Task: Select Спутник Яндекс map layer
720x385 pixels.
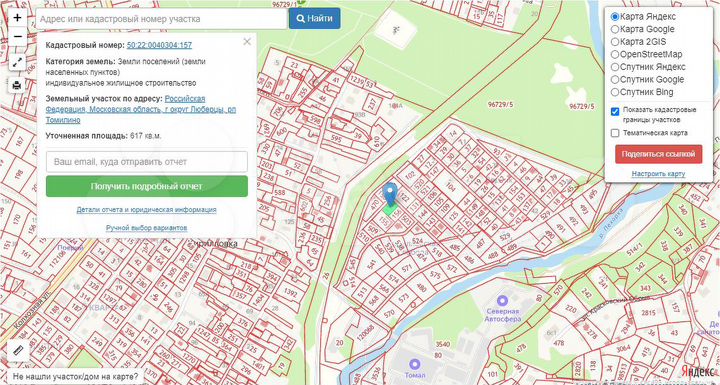Action: point(615,67)
